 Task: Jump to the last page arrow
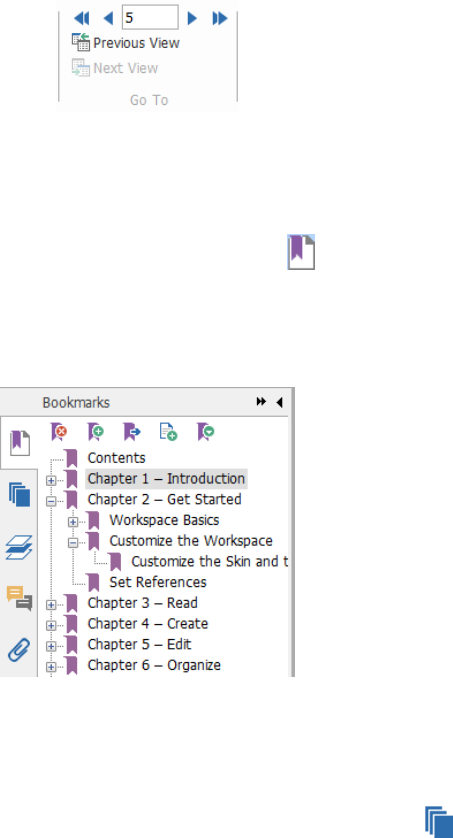point(220,19)
